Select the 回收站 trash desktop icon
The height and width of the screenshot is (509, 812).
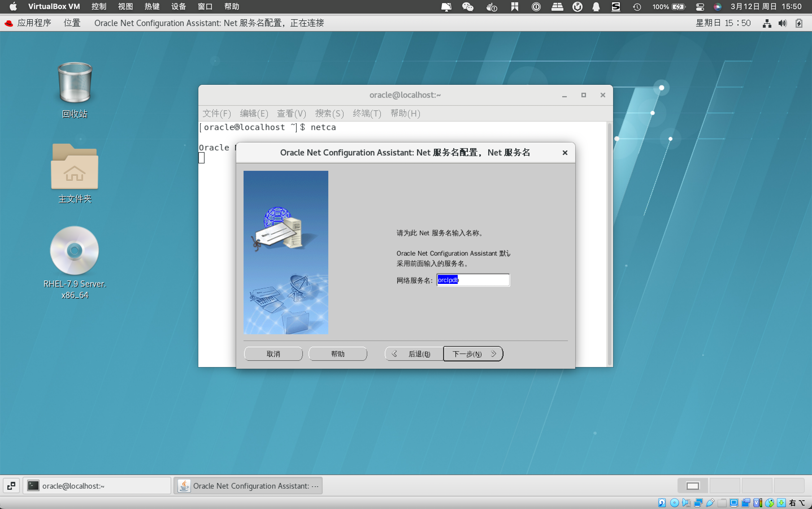[75, 90]
